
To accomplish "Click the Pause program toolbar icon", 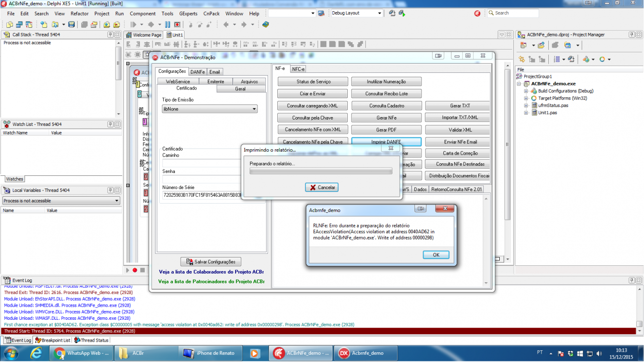I will coord(168,24).
